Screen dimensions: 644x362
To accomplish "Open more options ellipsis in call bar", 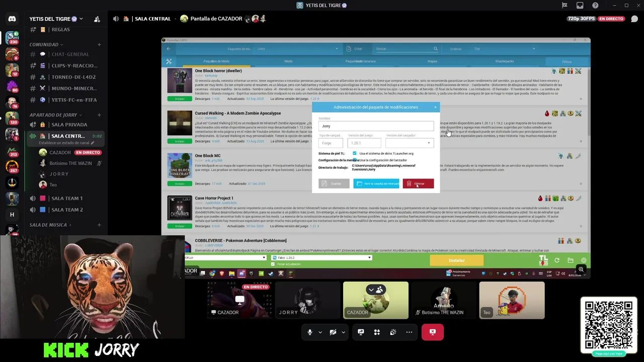I will [409, 332].
